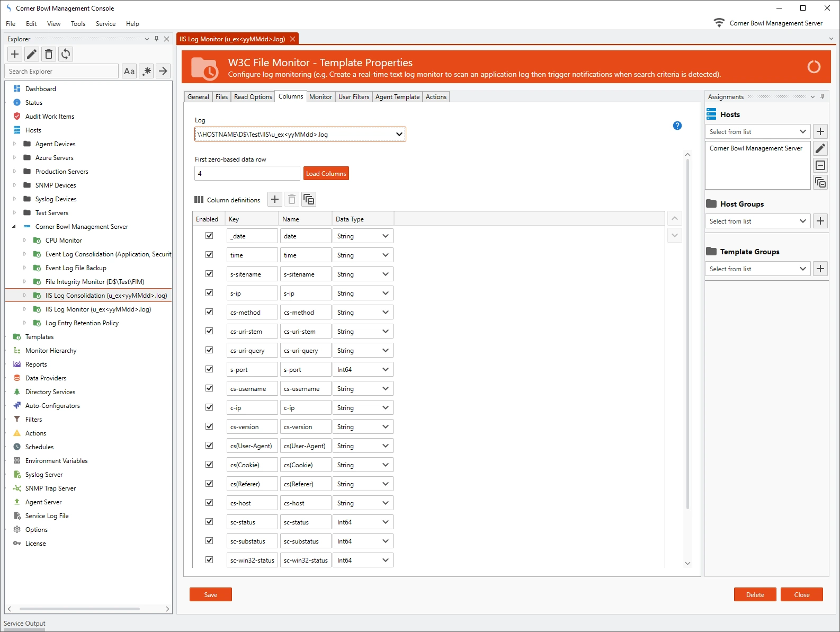
Task: Toggle Enabled checkbox for s-port row
Action: 209,369
